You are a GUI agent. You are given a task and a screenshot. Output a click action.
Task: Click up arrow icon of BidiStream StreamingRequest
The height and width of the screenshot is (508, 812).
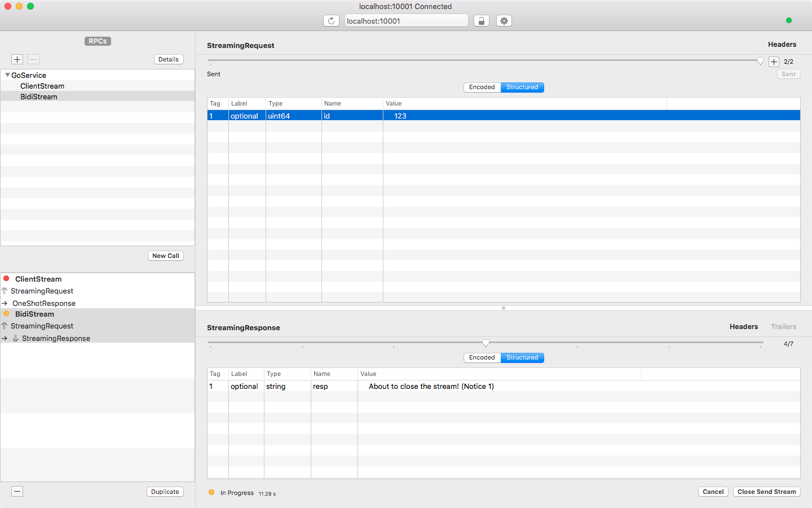(5, 326)
